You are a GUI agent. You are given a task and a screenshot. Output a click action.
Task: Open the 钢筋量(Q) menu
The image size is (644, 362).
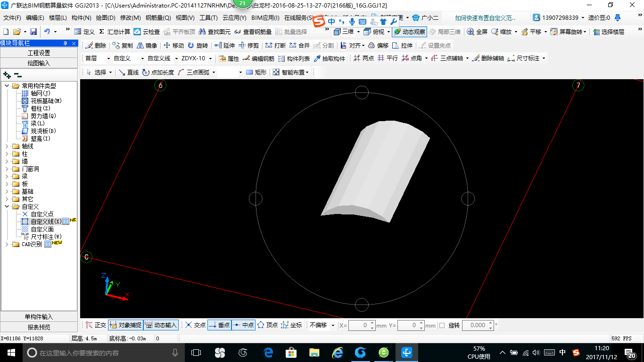pos(158,18)
